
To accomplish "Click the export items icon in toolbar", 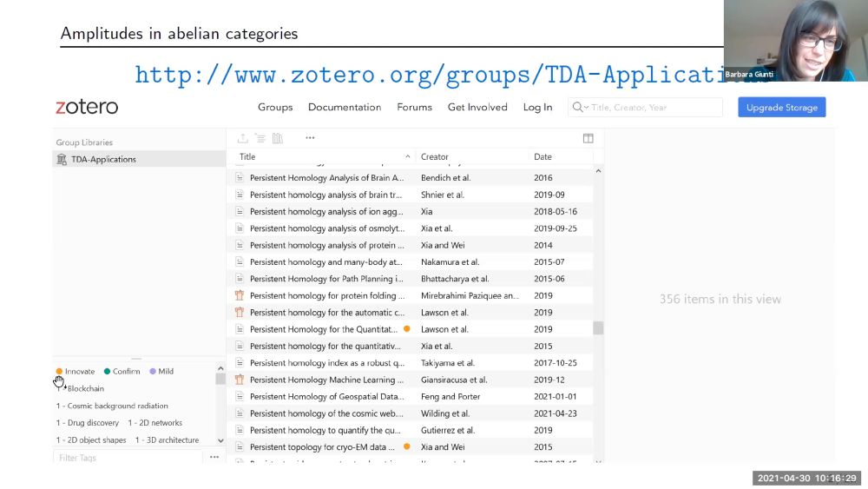I will pos(242,138).
